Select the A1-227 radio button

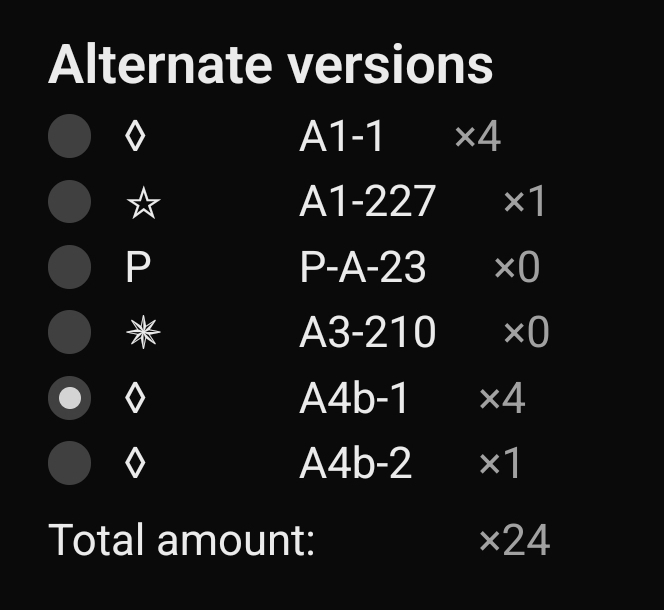click(x=69, y=202)
